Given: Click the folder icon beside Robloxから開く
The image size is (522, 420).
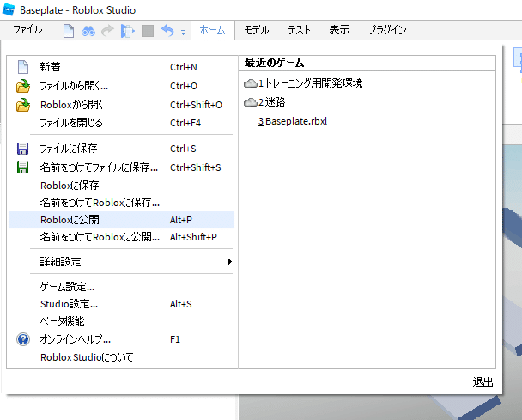Looking at the screenshot, I should (x=23, y=105).
